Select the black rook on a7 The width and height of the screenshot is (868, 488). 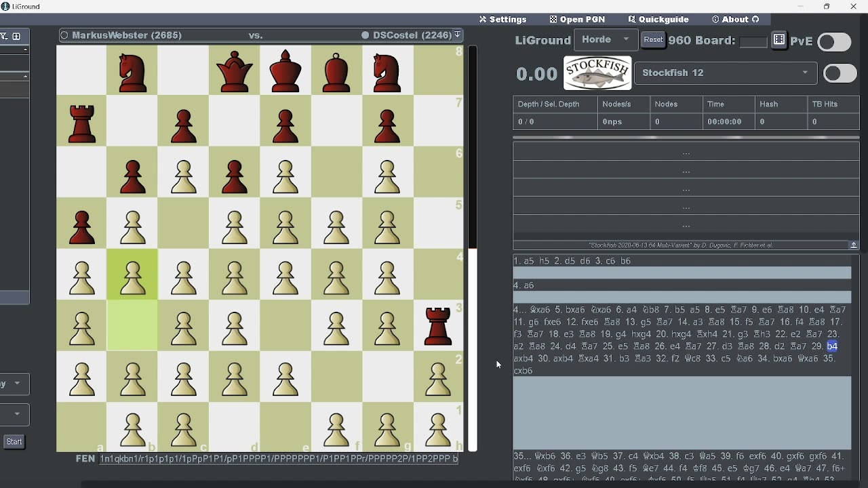[x=82, y=123]
